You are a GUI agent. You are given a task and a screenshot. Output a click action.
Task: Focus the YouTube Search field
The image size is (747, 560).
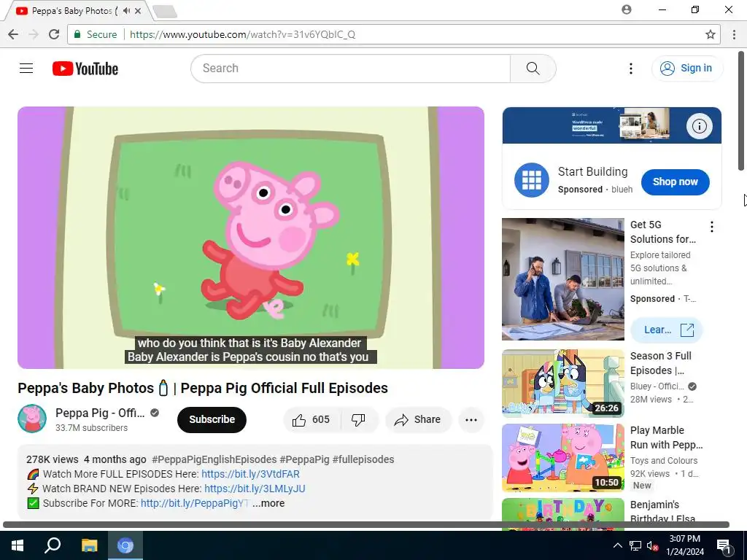pyautogui.click(x=350, y=69)
